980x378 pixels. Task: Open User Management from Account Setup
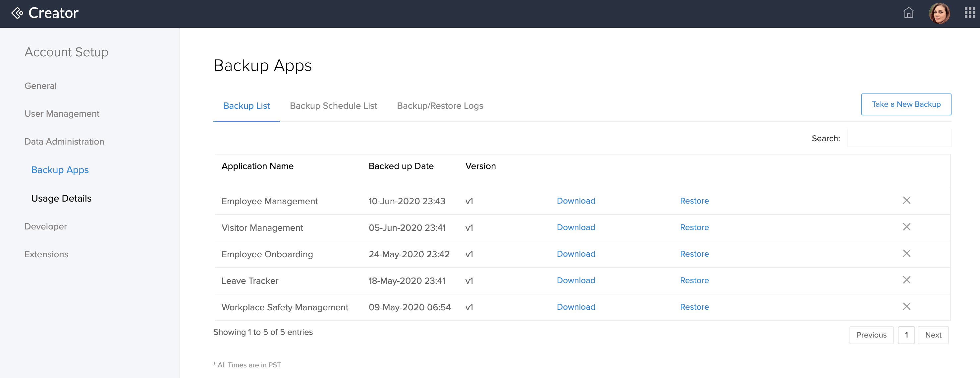tap(62, 113)
